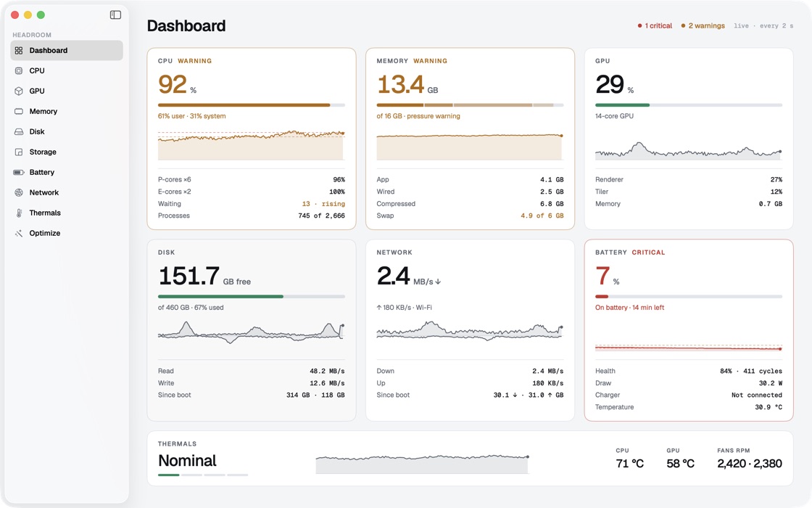Open Storage label in the sidebar
Viewport: 812px width, 508px height.
click(43, 152)
